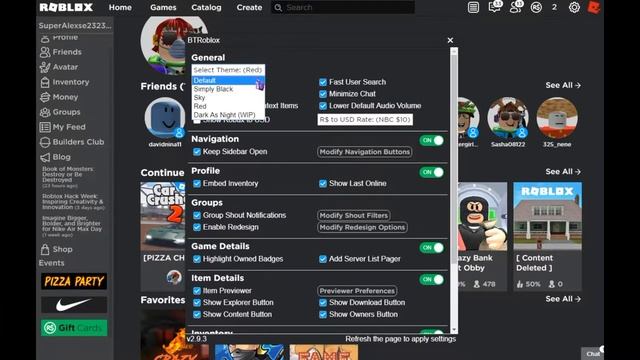The width and height of the screenshot is (640, 360).
Task: Open Catalog in top navigation
Action: coord(206,7)
